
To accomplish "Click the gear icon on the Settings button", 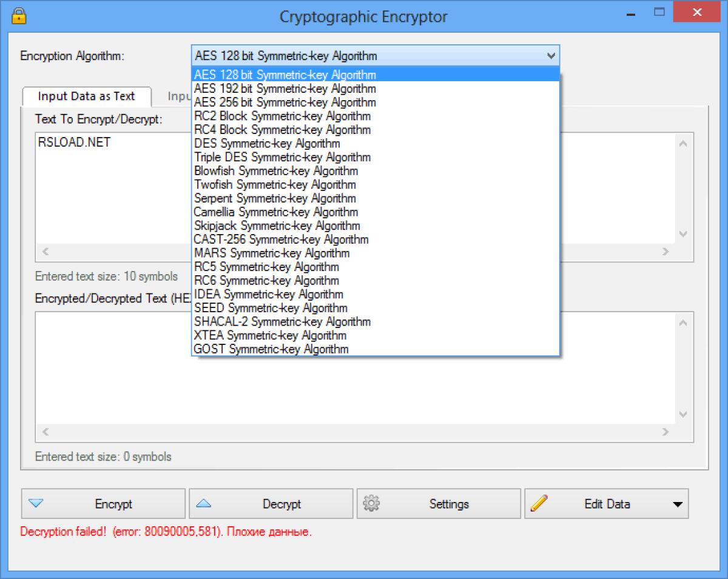I will (x=372, y=503).
